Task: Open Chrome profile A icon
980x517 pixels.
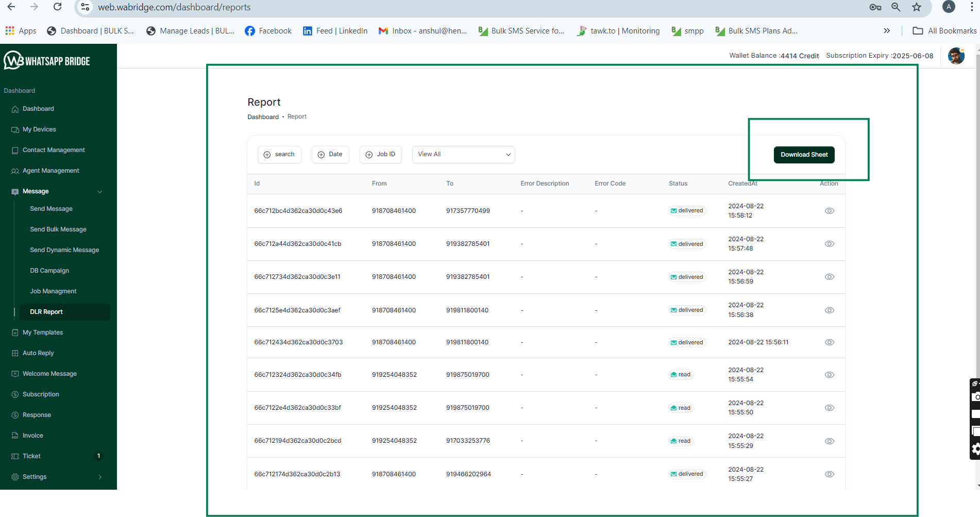Action: (949, 7)
